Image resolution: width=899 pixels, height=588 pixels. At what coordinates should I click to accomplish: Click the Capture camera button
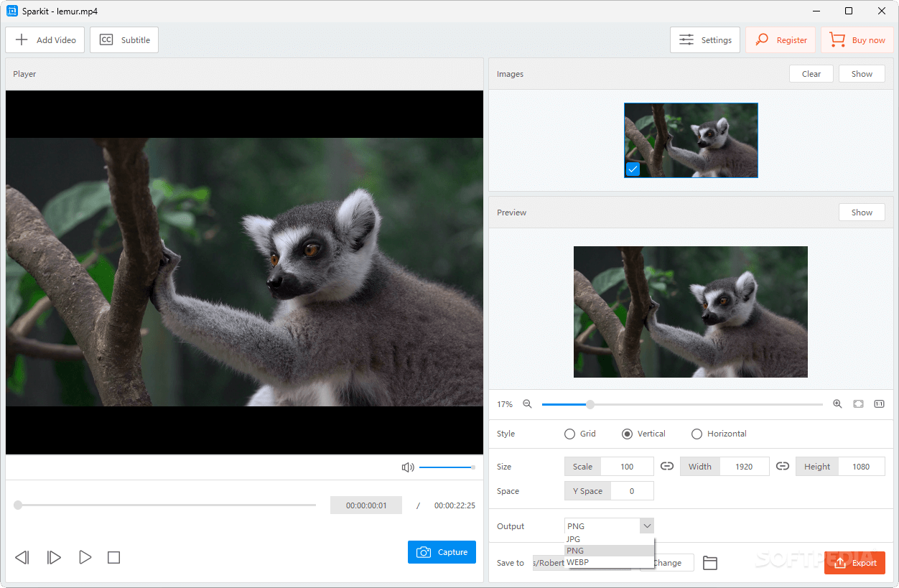point(442,552)
